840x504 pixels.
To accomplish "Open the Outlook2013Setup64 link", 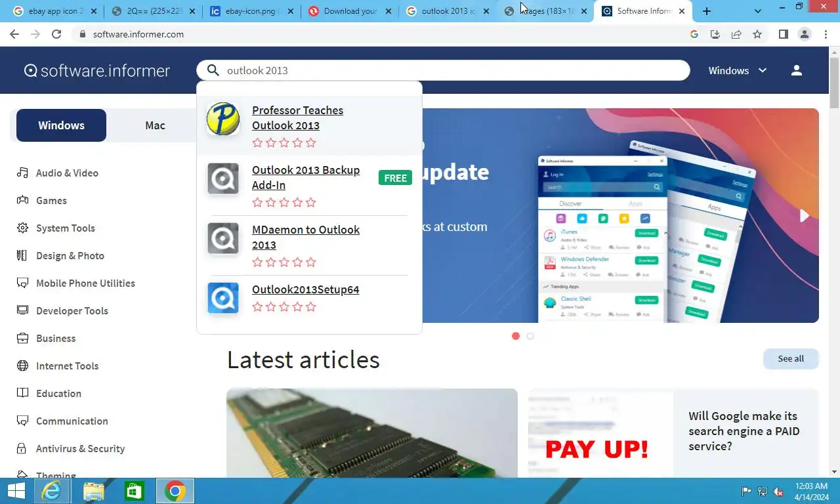I will [305, 289].
